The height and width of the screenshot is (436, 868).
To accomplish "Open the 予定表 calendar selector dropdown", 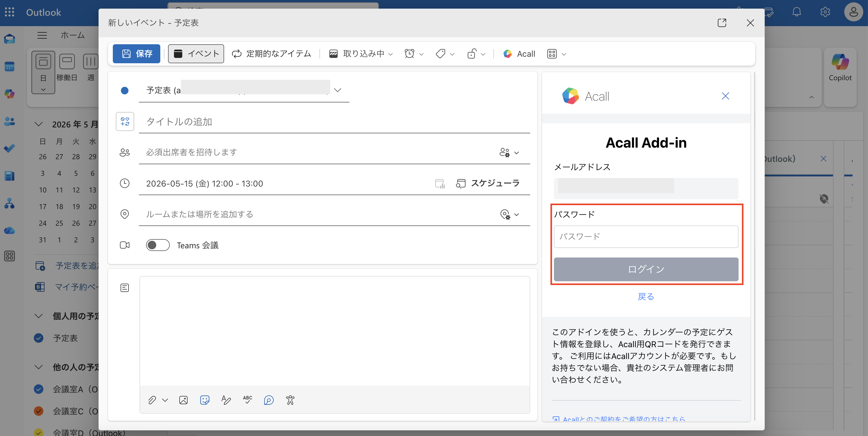I will pyautogui.click(x=337, y=90).
